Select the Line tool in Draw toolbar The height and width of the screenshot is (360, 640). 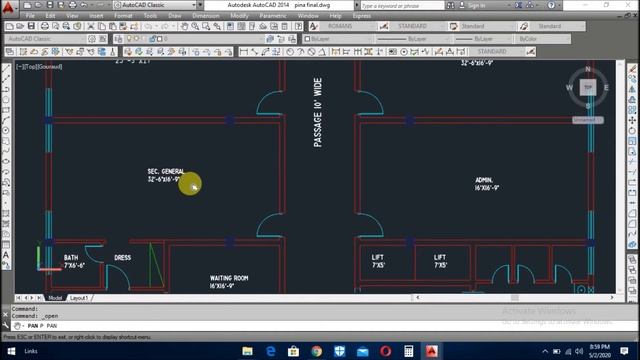pyautogui.click(x=6, y=69)
